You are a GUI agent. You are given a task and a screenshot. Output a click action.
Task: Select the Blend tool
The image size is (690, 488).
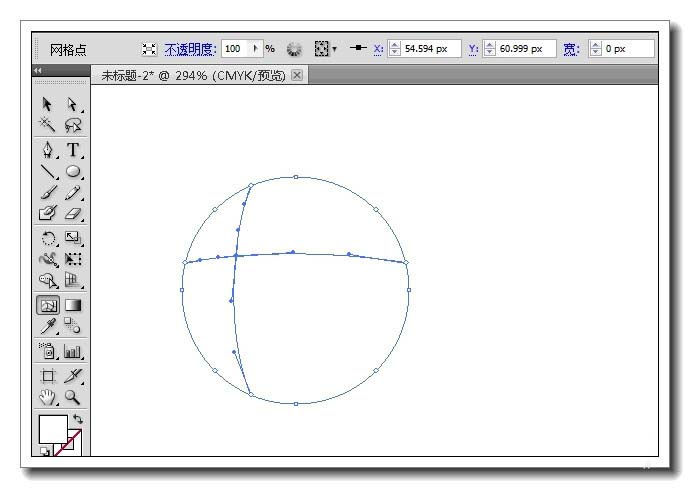73,326
